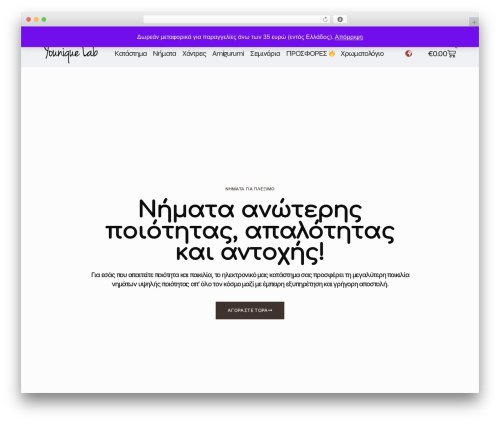Click the Younique Lab logo
Image resolution: width=500 pixels, height=423 pixels.
71,54
